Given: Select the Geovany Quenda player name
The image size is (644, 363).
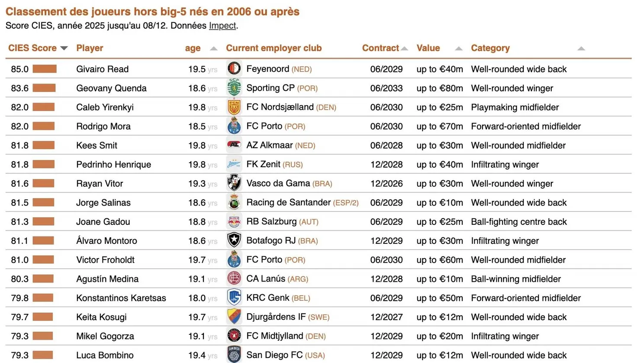Looking at the screenshot, I should (x=111, y=88).
